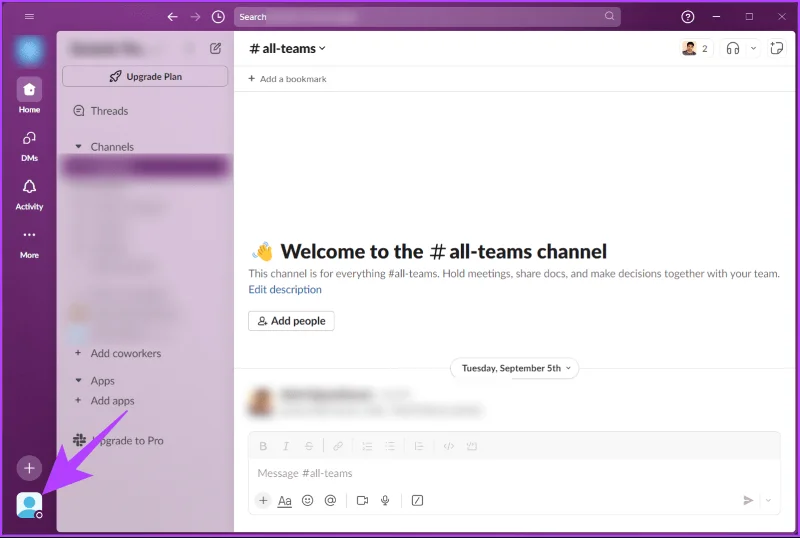Open Home in the sidebar

29,95
